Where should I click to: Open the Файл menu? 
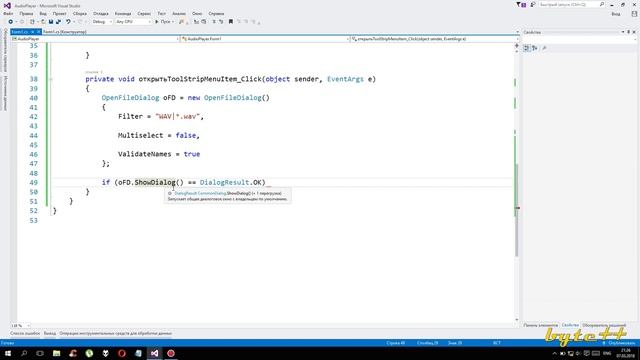[x=8, y=13]
